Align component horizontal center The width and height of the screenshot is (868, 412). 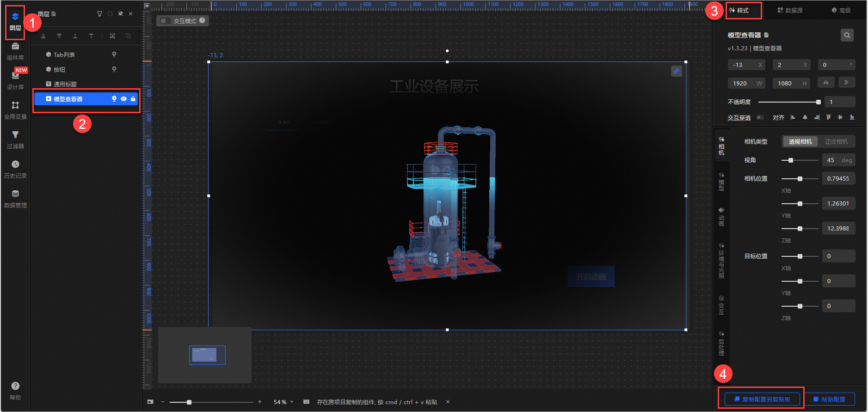[x=805, y=117]
